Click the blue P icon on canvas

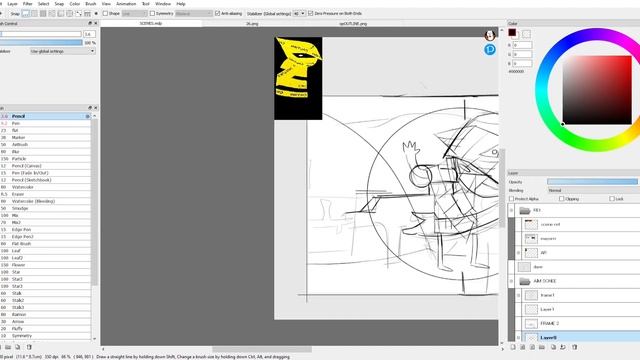click(490, 49)
